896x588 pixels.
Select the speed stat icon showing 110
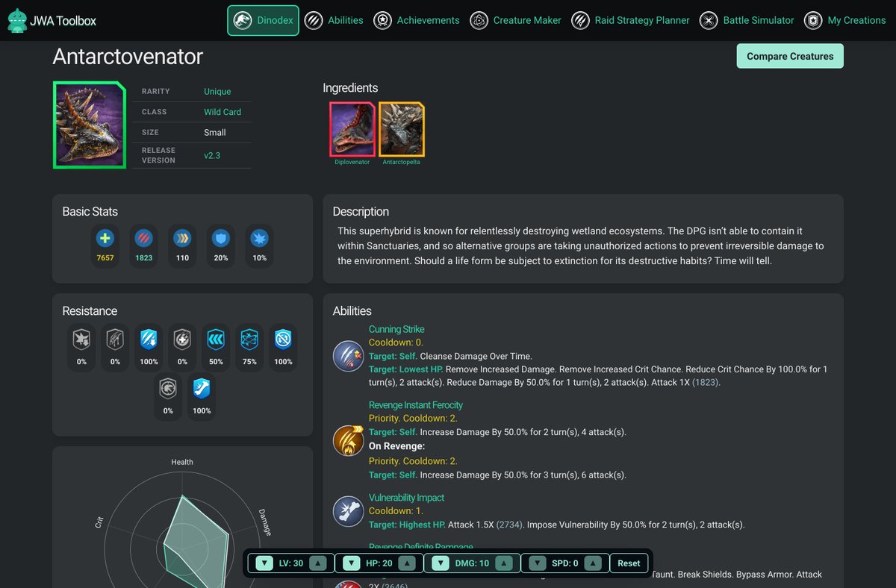[x=182, y=239]
